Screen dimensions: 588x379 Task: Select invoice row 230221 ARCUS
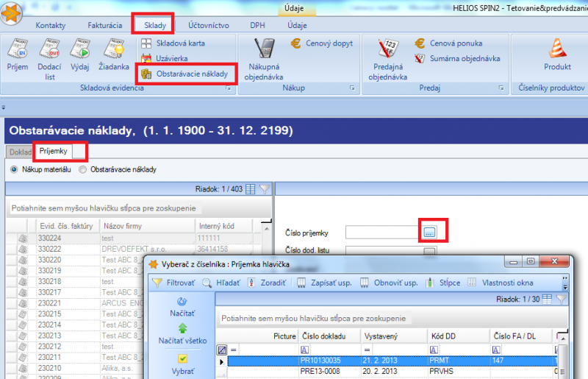coord(75,303)
